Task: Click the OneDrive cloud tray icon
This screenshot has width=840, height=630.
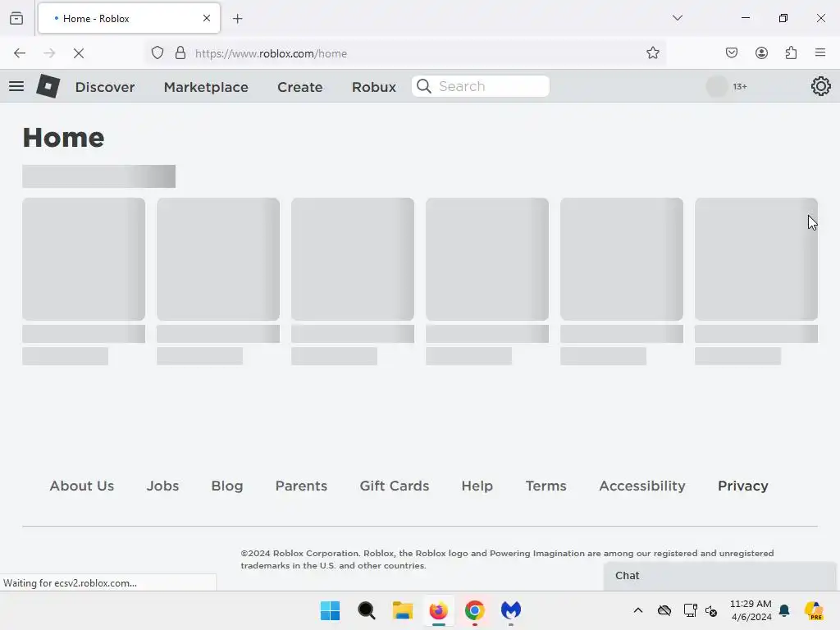Action: pos(664,610)
